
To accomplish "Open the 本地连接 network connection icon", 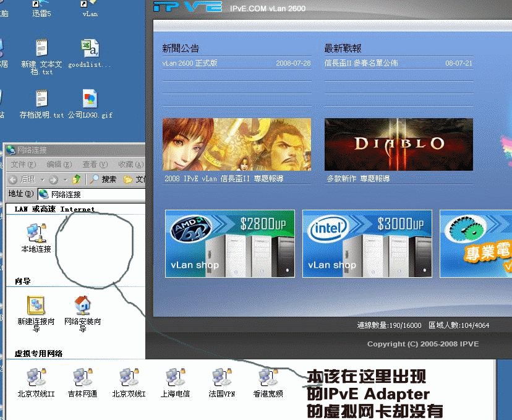I will point(35,234).
